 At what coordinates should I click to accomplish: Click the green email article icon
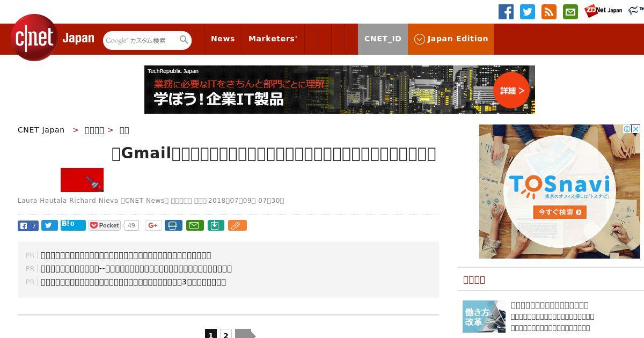(x=195, y=225)
